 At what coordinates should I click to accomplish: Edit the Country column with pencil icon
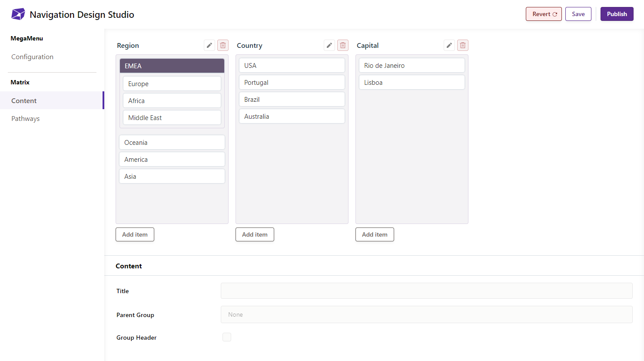[329, 45]
